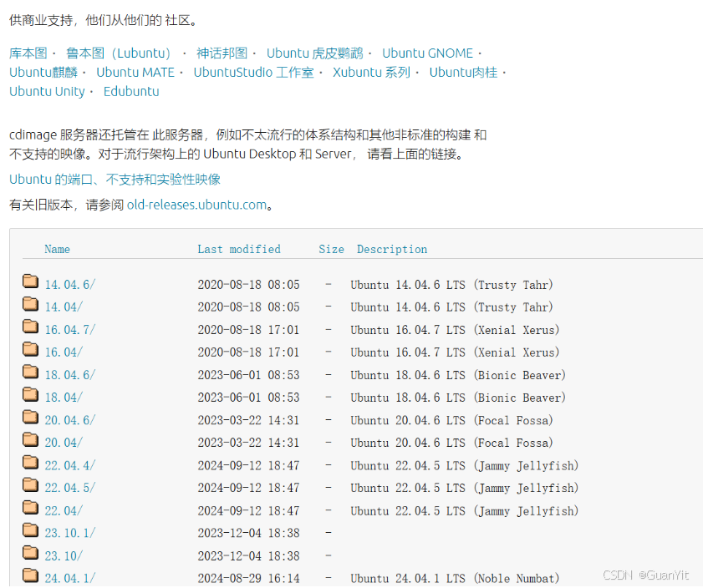Click timestamp in the 14.04/ row

click(248, 307)
